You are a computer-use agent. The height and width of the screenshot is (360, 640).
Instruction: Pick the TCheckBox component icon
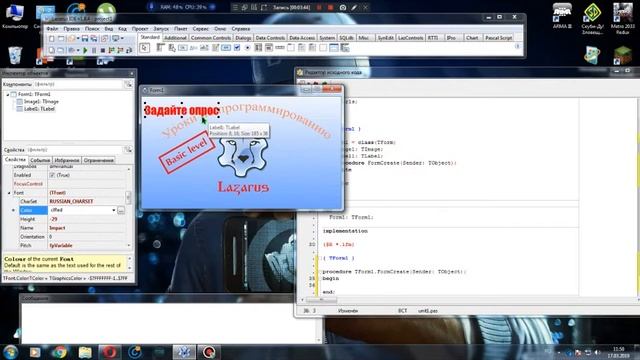click(x=237, y=48)
